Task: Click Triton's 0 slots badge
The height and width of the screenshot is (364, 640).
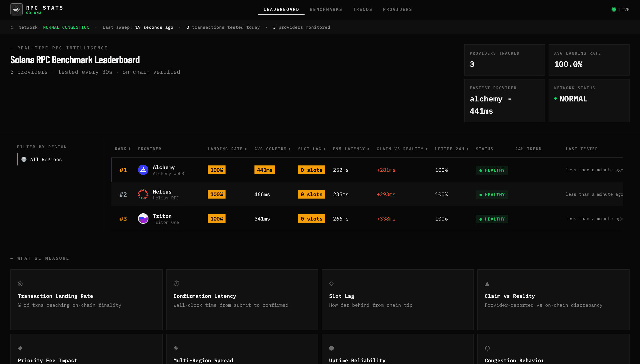Action: [x=311, y=219]
